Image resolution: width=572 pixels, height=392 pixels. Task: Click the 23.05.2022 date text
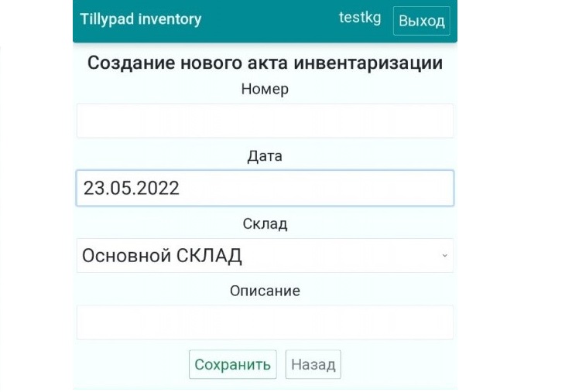point(132,189)
